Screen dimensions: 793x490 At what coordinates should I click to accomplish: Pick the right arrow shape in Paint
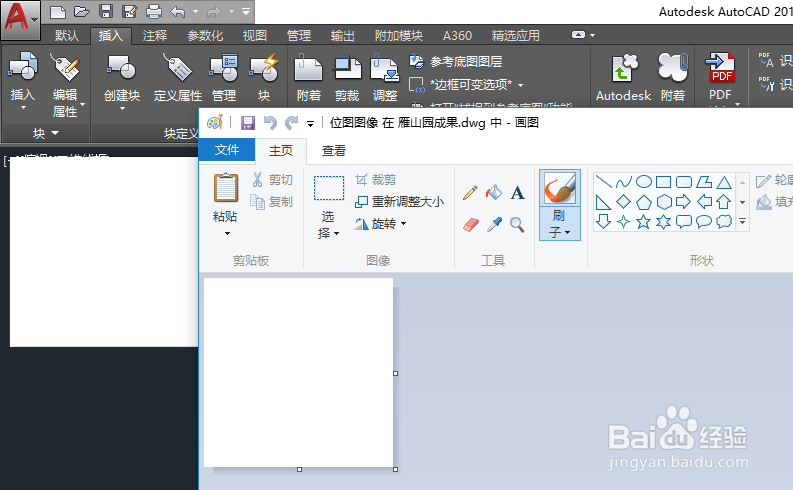point(683,202)
